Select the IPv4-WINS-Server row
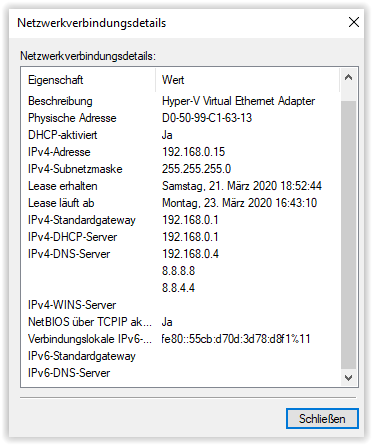Viewport: 372px width, 445px height. [x=181, y=305]
